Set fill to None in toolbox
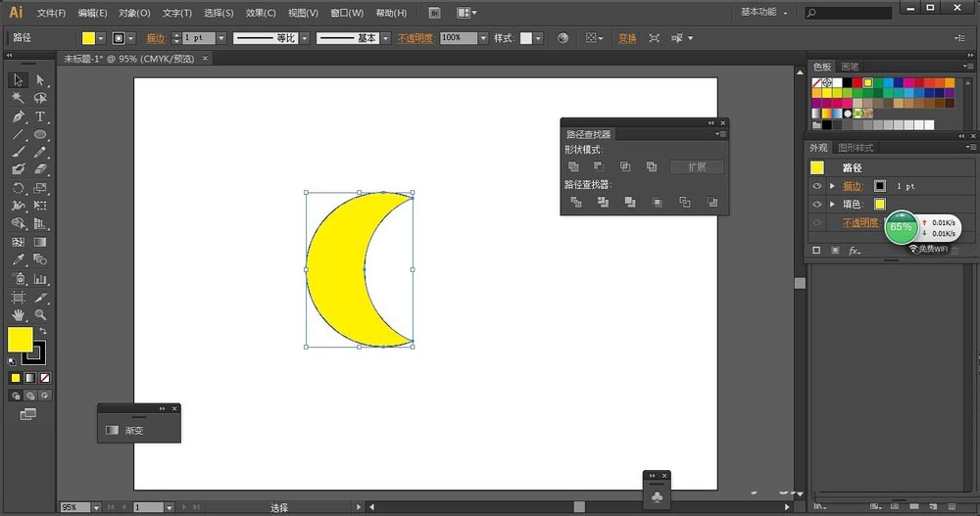The image size is (980, 516). [44, 378]
